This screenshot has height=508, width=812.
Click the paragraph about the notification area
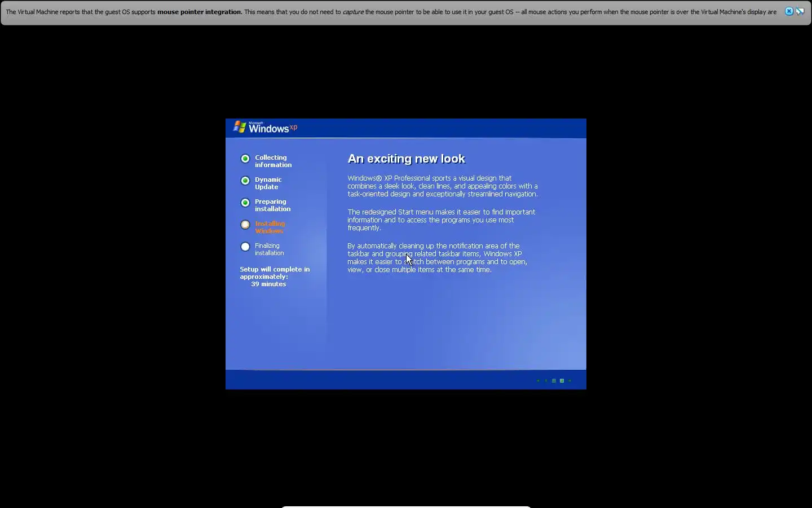(x=438, y=258)
